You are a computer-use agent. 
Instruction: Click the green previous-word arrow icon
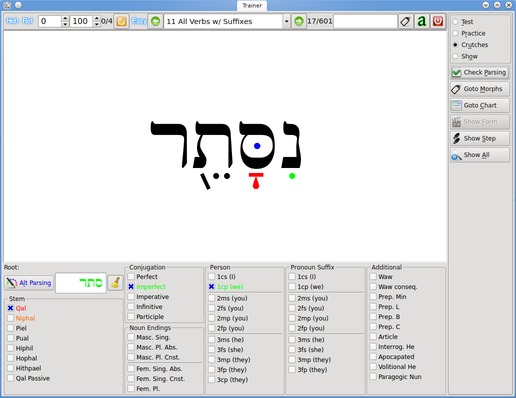coord(155,21)
